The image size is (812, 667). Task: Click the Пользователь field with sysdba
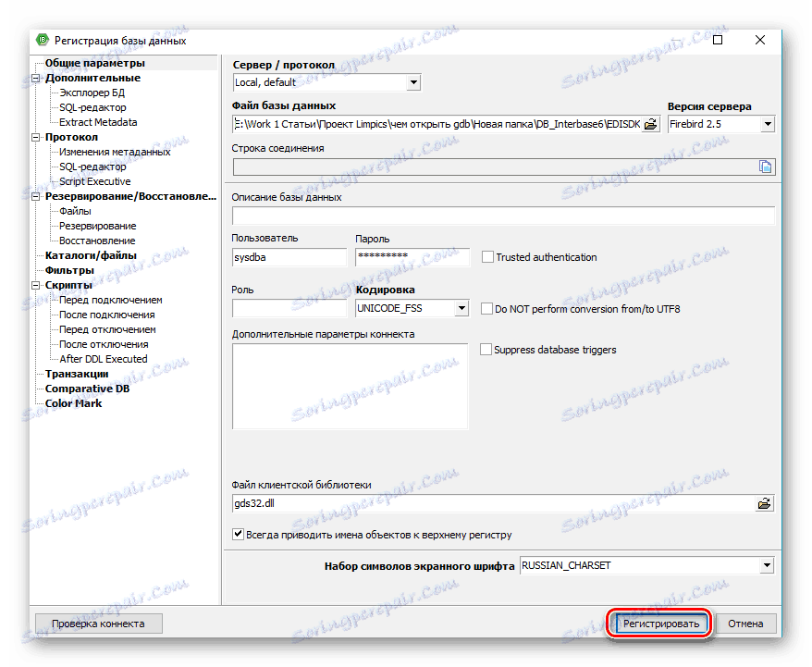tap(289, 257)
